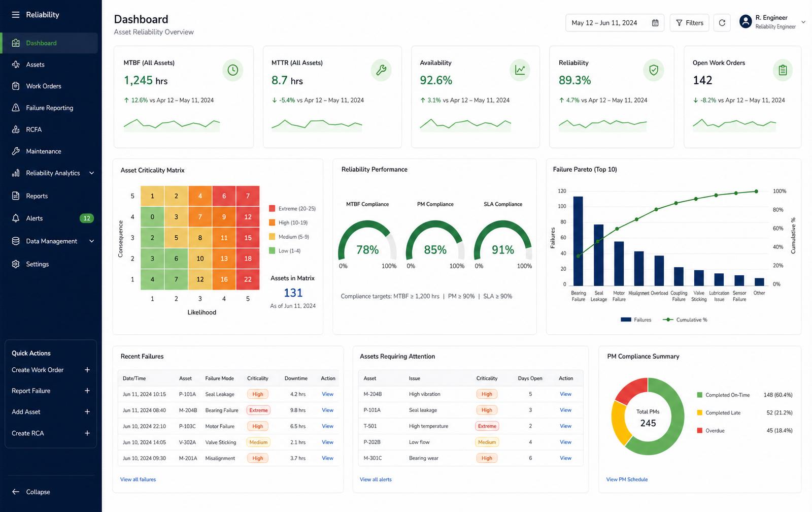Click View for P-101A Seal Leakage failure
The height and width of the screenshot is (512, 812).
click(327, 394)
